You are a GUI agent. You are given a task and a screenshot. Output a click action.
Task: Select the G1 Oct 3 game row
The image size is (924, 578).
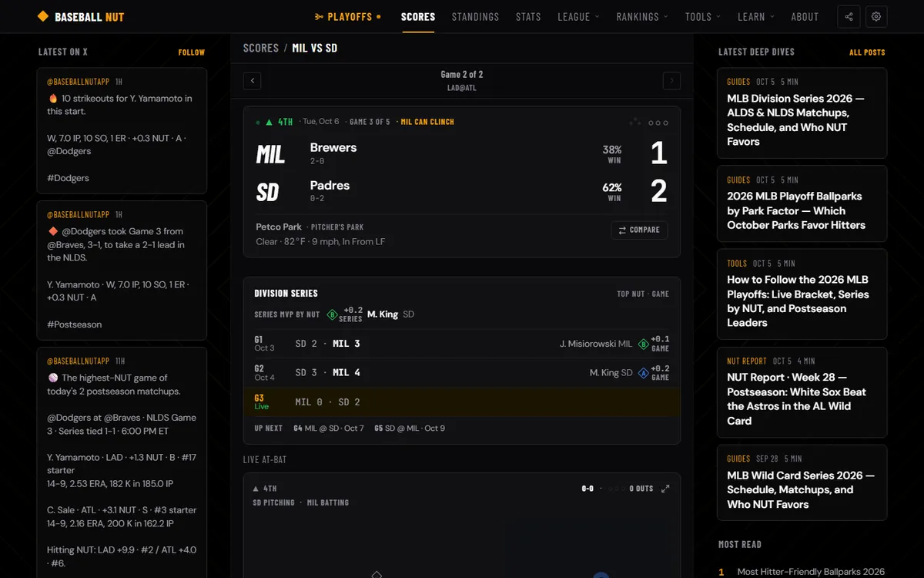click(462, 344)
